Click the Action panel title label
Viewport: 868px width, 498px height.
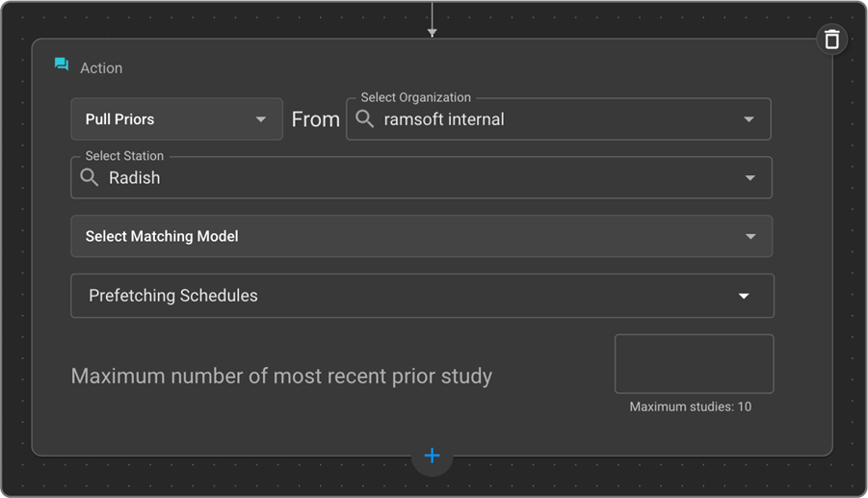tap(101, 68)
